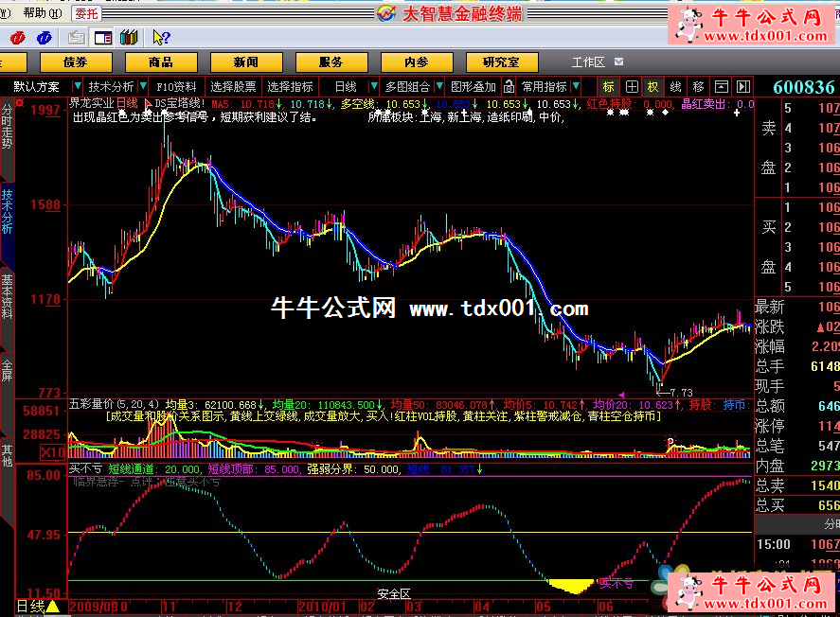Screen dimensions: 840x617
Task: Open the 服务 services tab
Action: [331, 62]
